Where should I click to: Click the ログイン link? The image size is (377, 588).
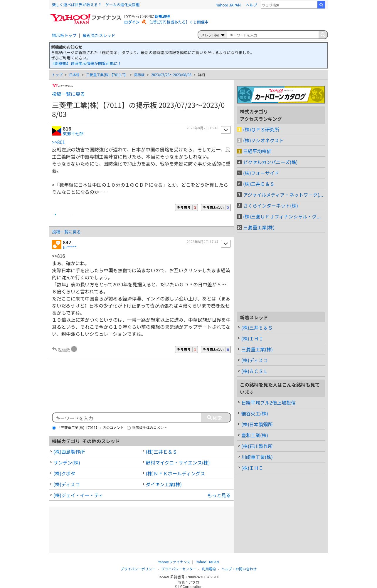coord(132,22)
